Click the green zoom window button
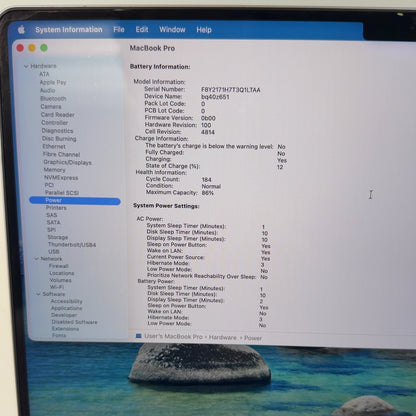 tap(44, 48)
